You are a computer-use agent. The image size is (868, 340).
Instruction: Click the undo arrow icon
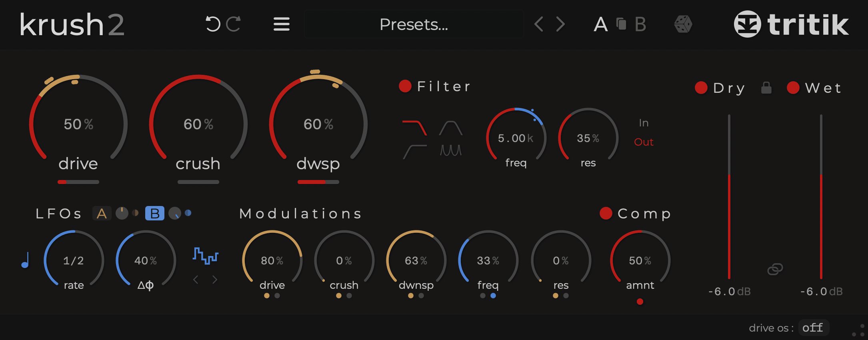point(213,24)
